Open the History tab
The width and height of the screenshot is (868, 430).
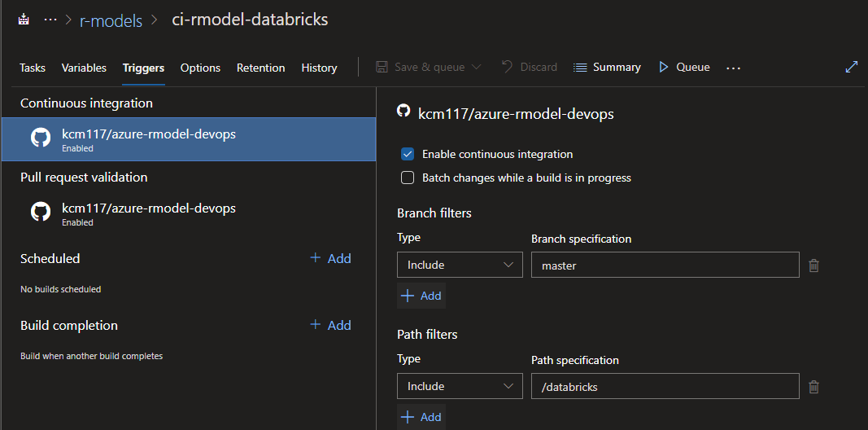point(319,68)
